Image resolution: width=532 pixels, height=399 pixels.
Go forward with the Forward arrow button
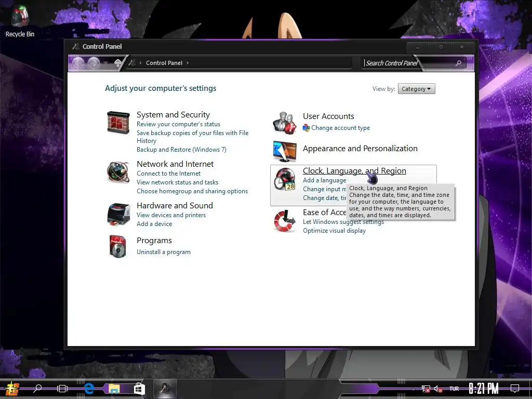tap(94, 63)
